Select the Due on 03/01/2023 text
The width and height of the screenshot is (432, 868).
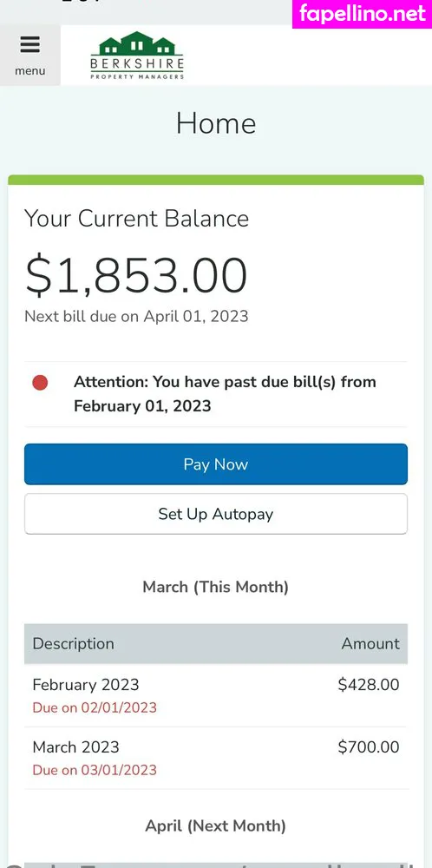(x=95, y=770)
